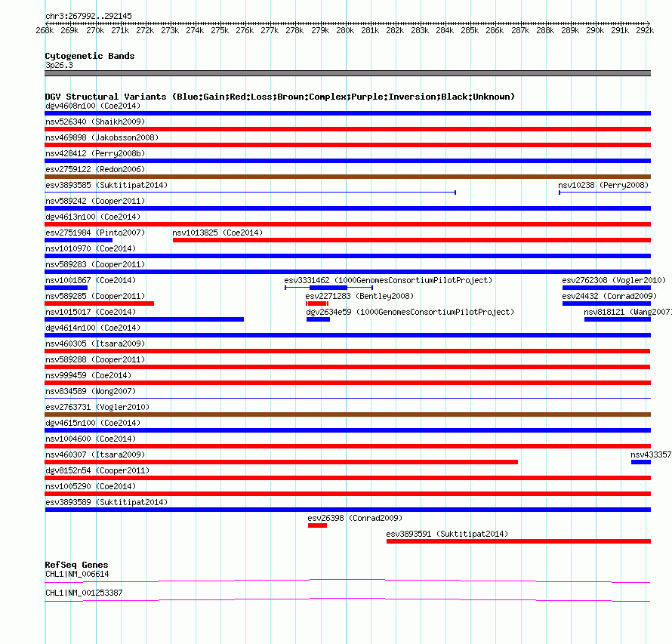Click the small red esv26398 bar
This screenshot has width=672, height=644.
coord(317,525)
